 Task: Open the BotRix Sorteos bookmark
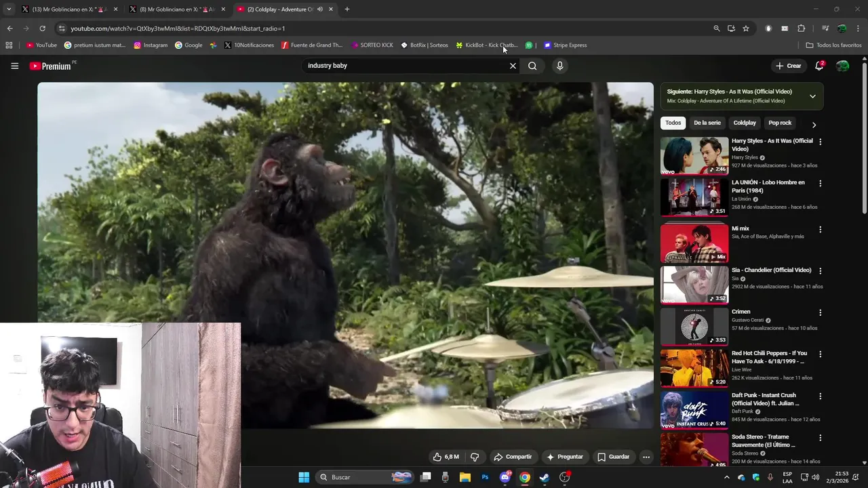click(x=425, y=45)
